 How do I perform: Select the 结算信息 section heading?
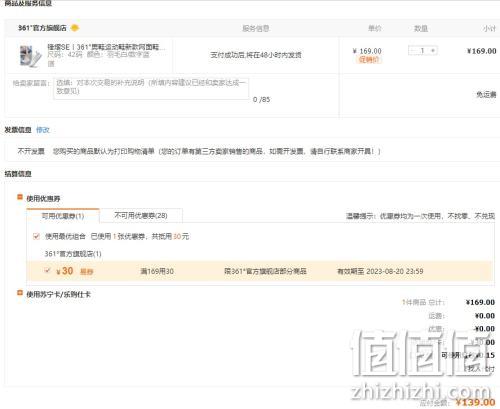pos(18,174)
